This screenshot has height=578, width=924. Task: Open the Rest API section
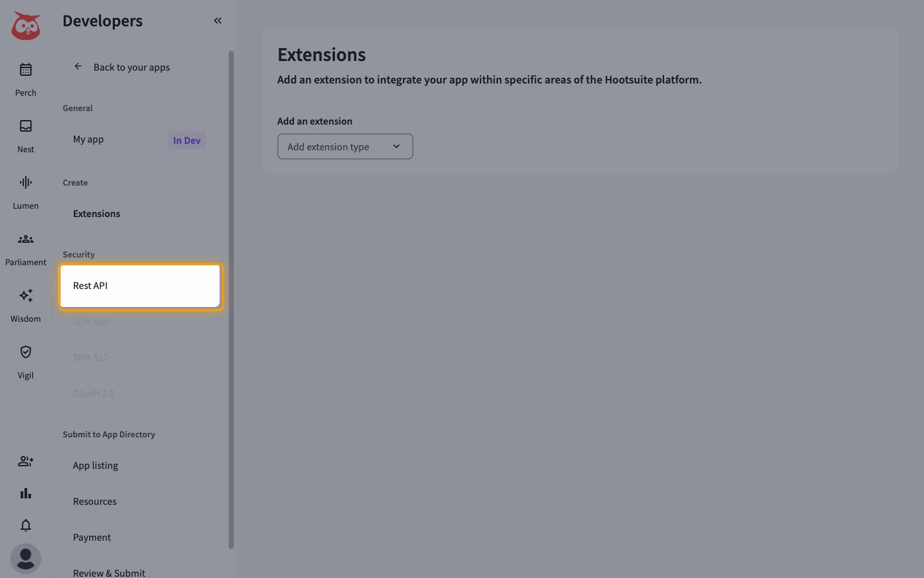pyautogui.click(x=140, y=286)
